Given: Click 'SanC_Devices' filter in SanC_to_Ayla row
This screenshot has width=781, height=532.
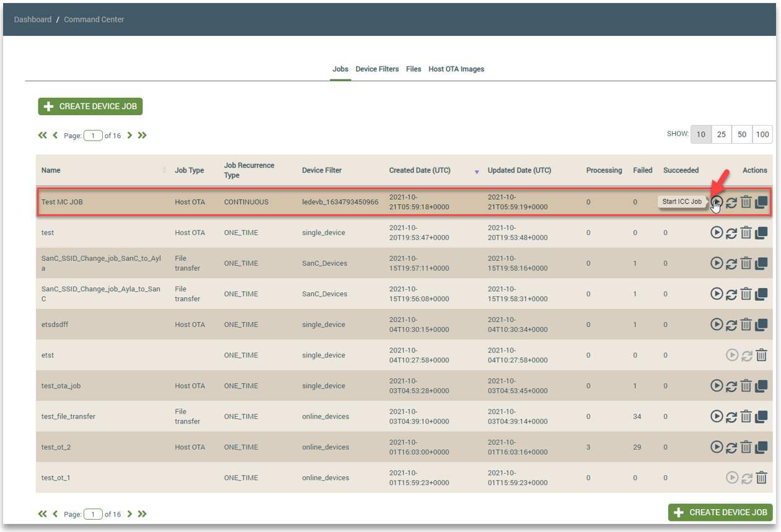Looking at the screenshot, I should click(x=325, y=263).
